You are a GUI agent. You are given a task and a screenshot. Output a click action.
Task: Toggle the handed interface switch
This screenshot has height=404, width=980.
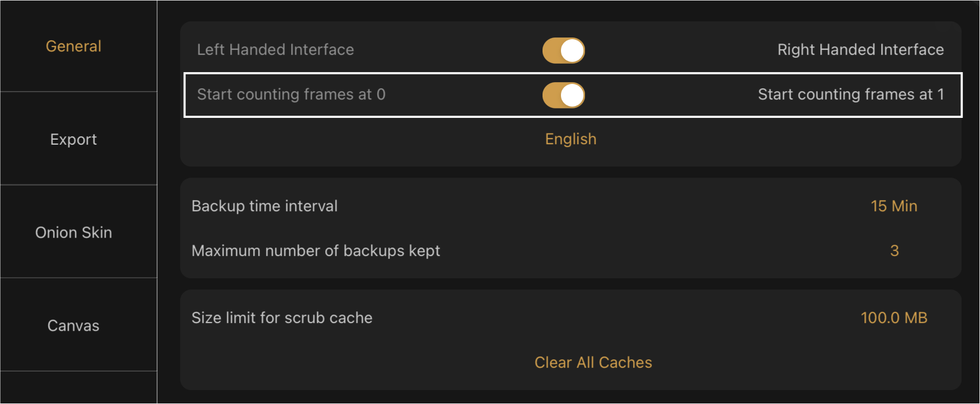pyautogui.click(x=563, y=50)
